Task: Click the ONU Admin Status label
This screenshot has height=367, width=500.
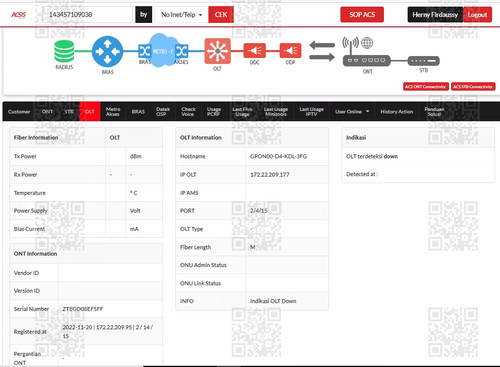Action: (x=203, y=265)
